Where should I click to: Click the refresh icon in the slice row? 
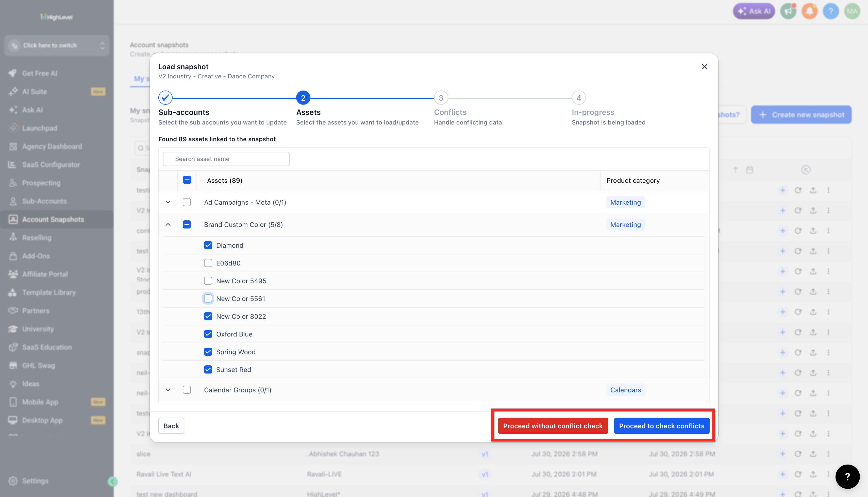(x=798, y=454)
